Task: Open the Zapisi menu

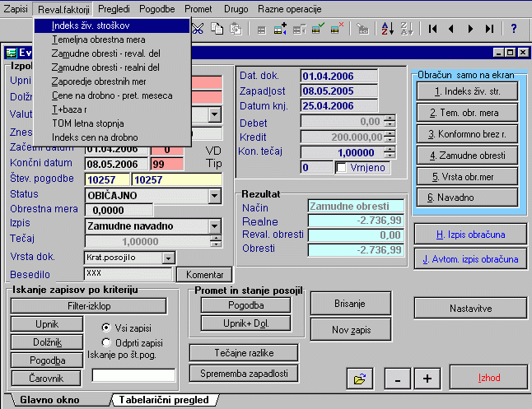Action: 16,9
